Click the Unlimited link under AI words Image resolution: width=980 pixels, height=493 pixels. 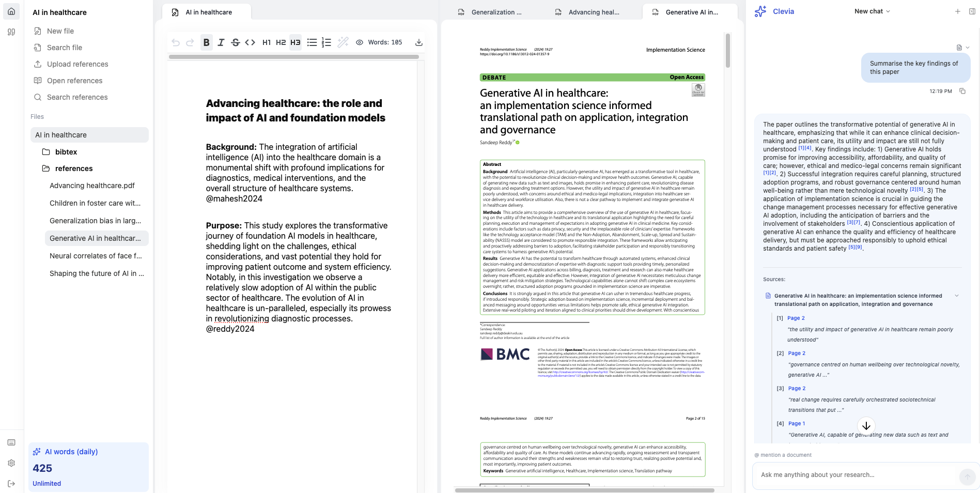point(46,484)
